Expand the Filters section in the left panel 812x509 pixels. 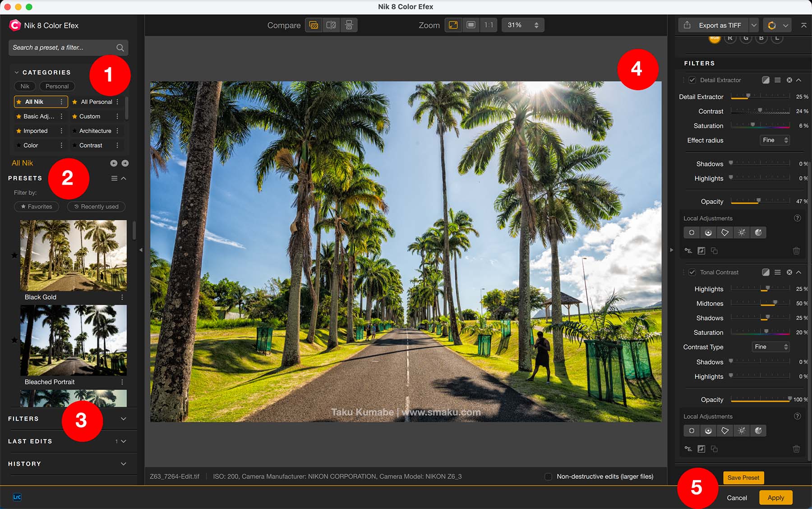(123, 419)
